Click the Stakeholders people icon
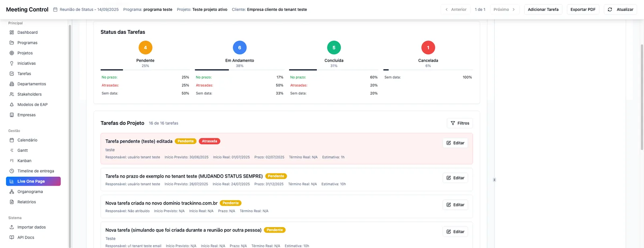This screenshot has height=248, width=644. pyautogui.click(x=12, y=94)
